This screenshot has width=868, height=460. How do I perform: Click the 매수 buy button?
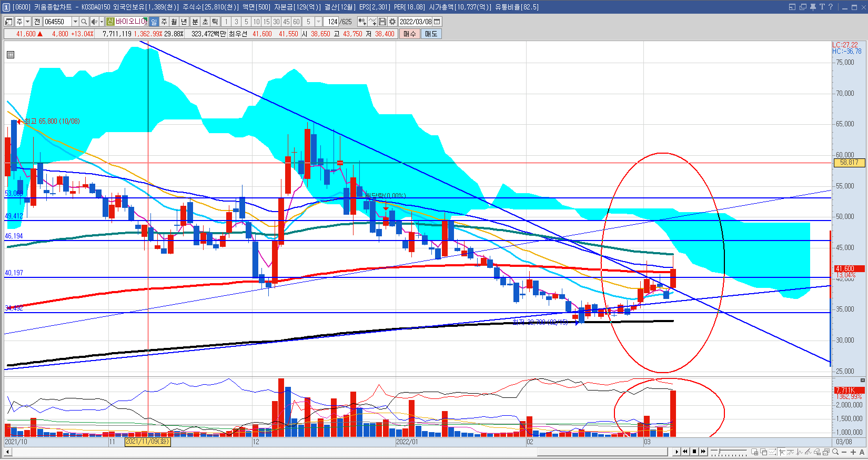409,34
